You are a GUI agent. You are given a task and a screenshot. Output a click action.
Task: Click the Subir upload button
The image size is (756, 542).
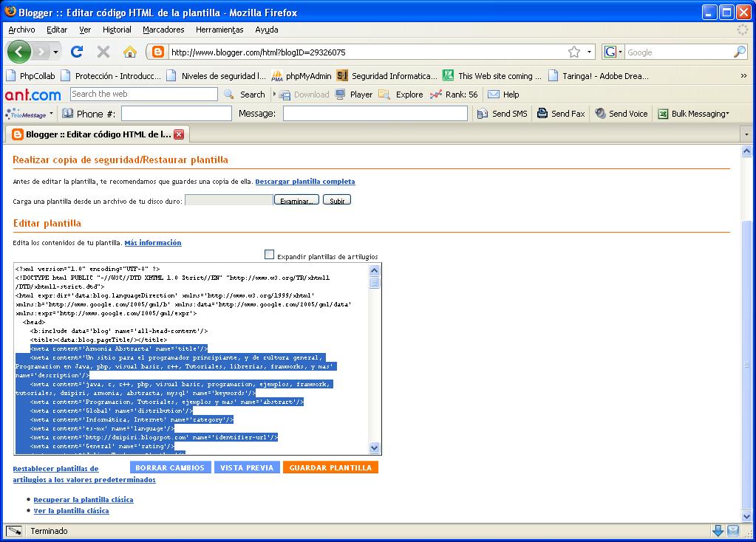pyautogui.click(x=337, y=200)
